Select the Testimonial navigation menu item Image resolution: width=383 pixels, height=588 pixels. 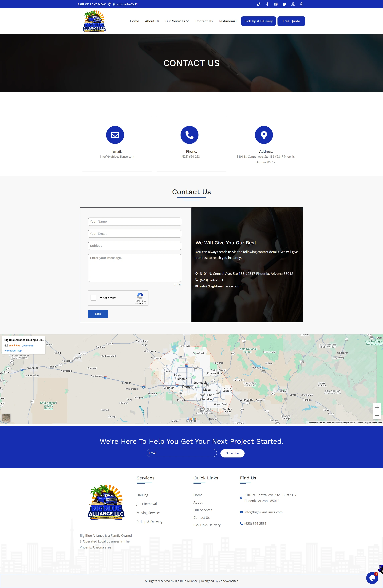click(227, 21)
